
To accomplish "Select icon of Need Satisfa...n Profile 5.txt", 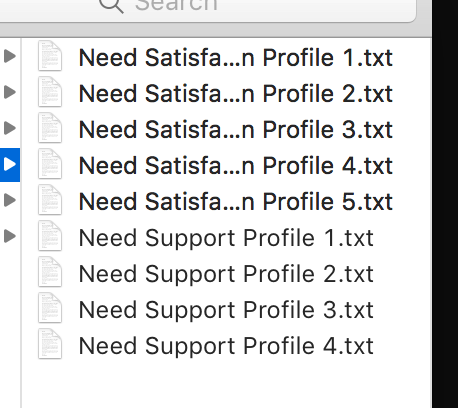I will click(50, 200).
